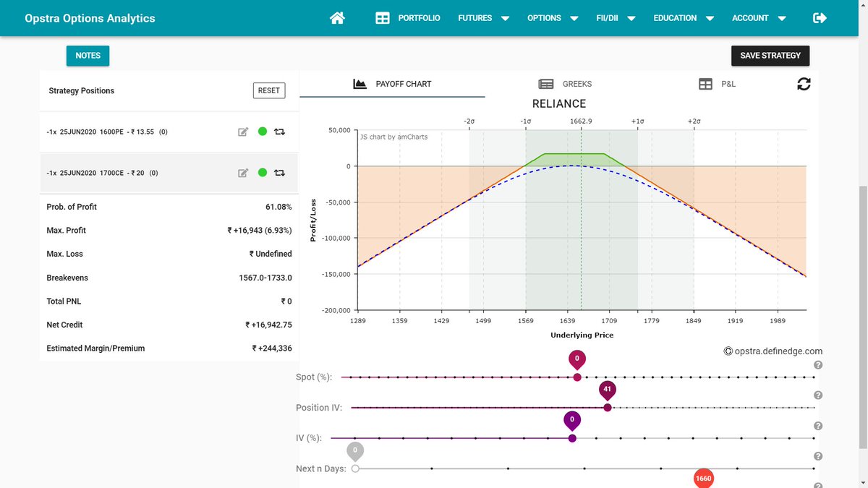Click the IV (%) slider handle
Image resolution: width=868 pixels, height=488 pixels.
(572, 438)
